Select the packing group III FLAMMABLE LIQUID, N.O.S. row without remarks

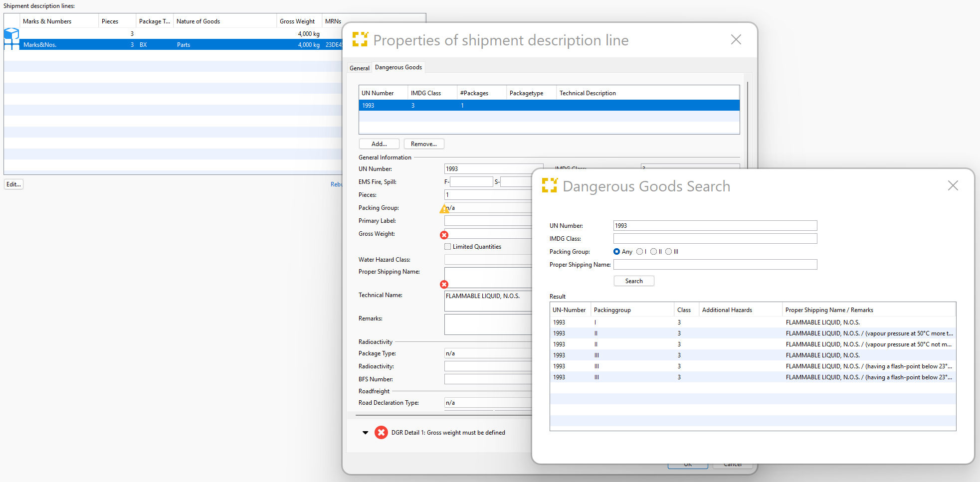pyautogui.click(x=753, y=355)
